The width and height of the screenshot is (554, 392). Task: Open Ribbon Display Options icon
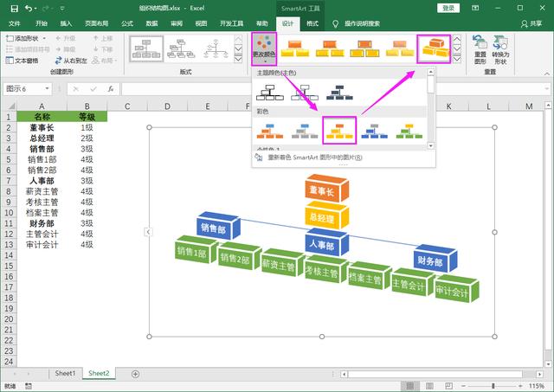(x=475, y=8)
